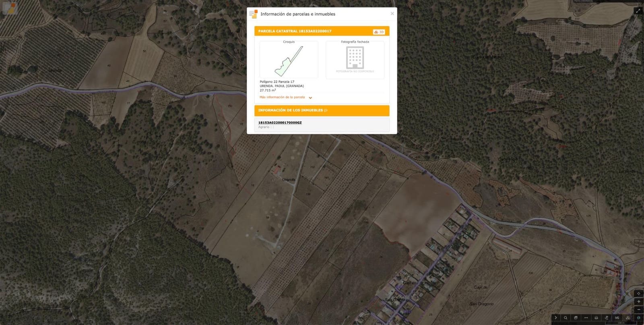Open the map layers tool
This screenshot has height=325, width=644.
click(x=576, y=318)
